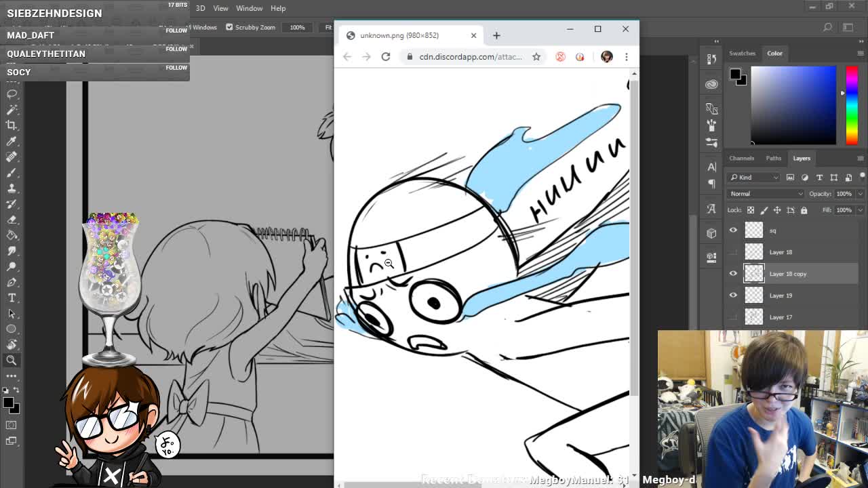Select the Magic Wand tool
The height and width of the screenshot is (488, 868).
coord(12,110)
